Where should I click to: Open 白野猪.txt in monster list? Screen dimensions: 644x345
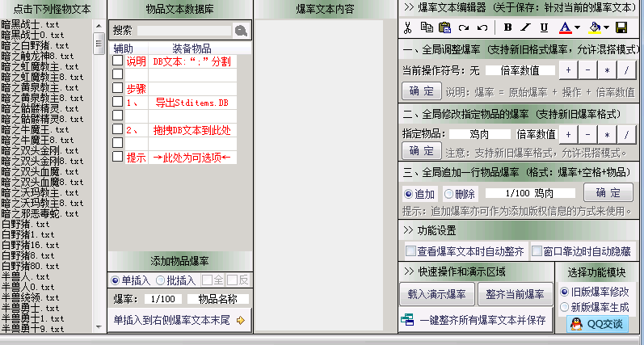(x=26, y=225)
